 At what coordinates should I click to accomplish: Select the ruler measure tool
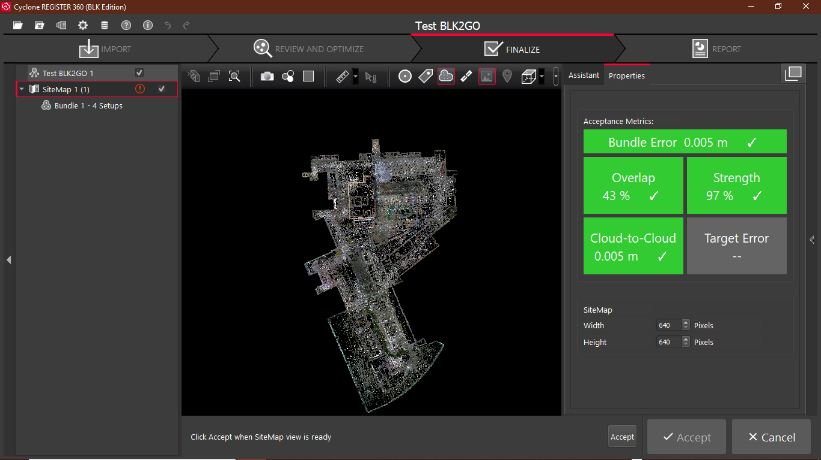coord(342,76)
